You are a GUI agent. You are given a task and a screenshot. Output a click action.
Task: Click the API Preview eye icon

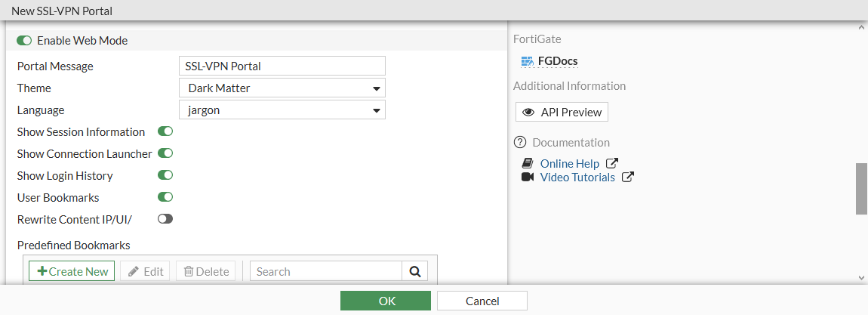click(x=528, y=113)
